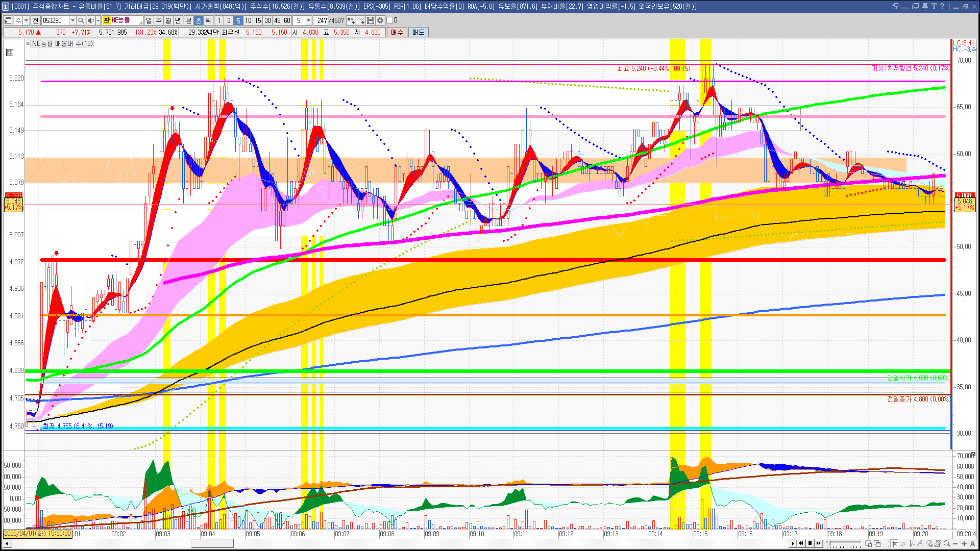Click the save chart floppy icon
This screenshot has width=980, height=551.
coord(371,20)
